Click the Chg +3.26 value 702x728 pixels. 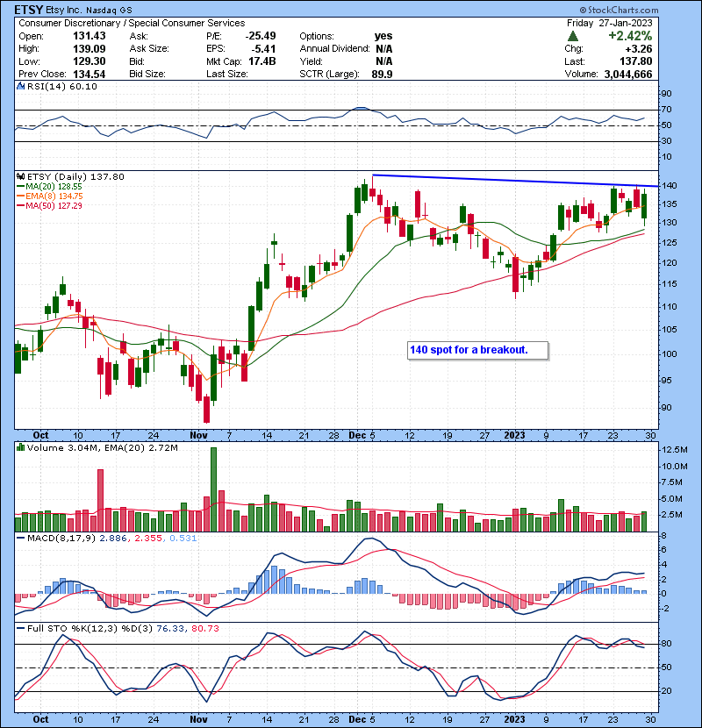click(638, 49)
